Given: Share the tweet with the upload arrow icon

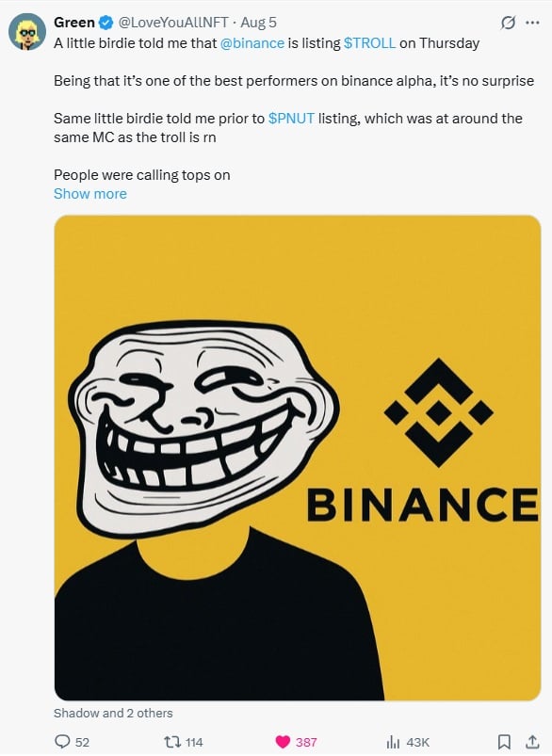Looking at the screenshot, I should coord(532,742).
